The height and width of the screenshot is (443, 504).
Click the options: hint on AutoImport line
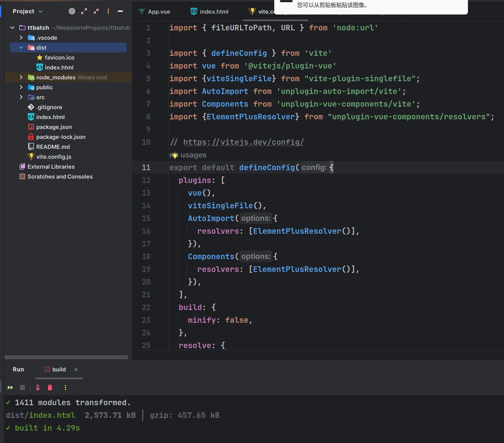pos(256,218)
